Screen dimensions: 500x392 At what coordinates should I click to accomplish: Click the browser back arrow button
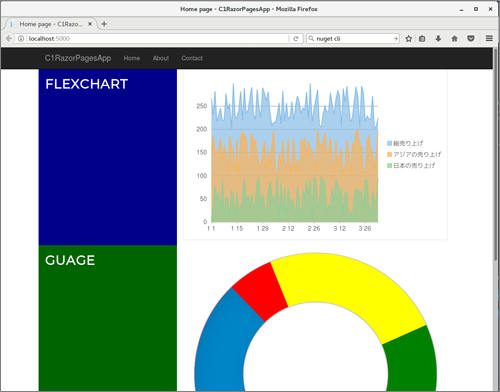(x=9, y=39)
